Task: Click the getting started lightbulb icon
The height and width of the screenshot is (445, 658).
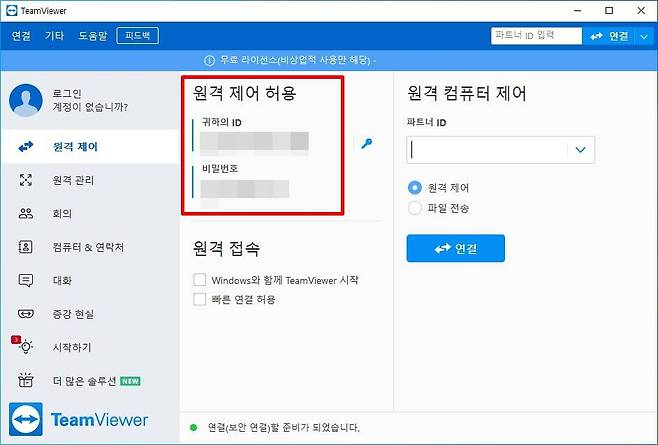Action: coord(26,346)
